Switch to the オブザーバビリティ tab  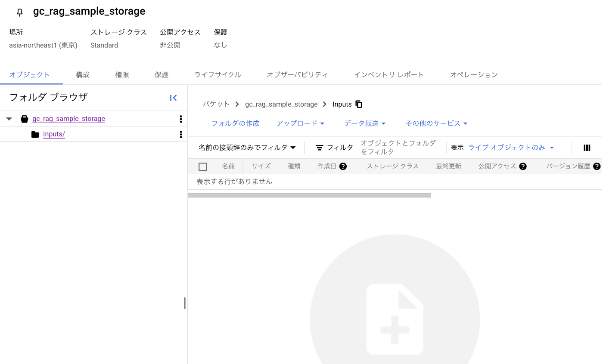tap(297, 75)
